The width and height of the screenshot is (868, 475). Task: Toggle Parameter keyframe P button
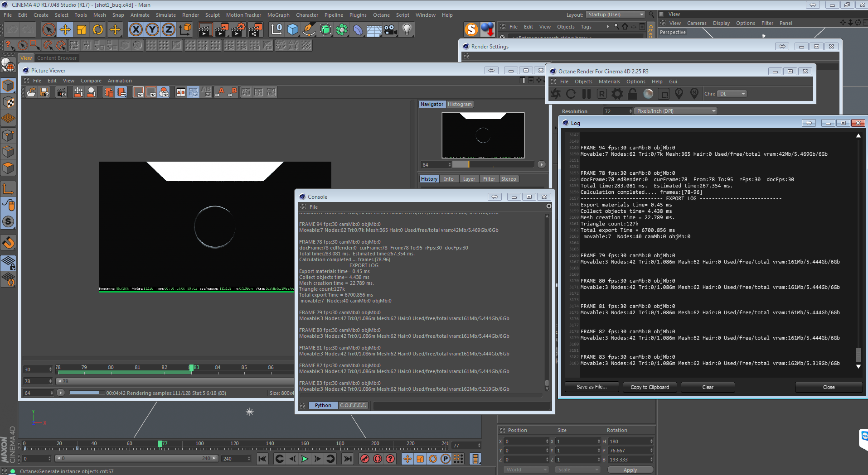point(446,459)
